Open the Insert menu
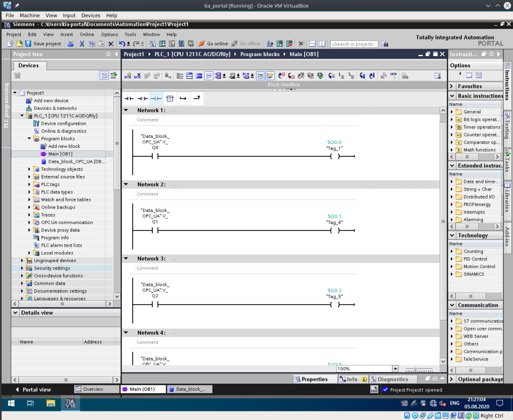 (x=67, y=35)
